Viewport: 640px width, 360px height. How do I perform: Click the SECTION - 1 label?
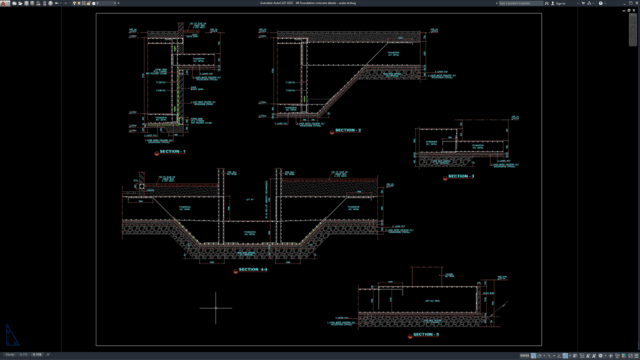click(172, 151)
